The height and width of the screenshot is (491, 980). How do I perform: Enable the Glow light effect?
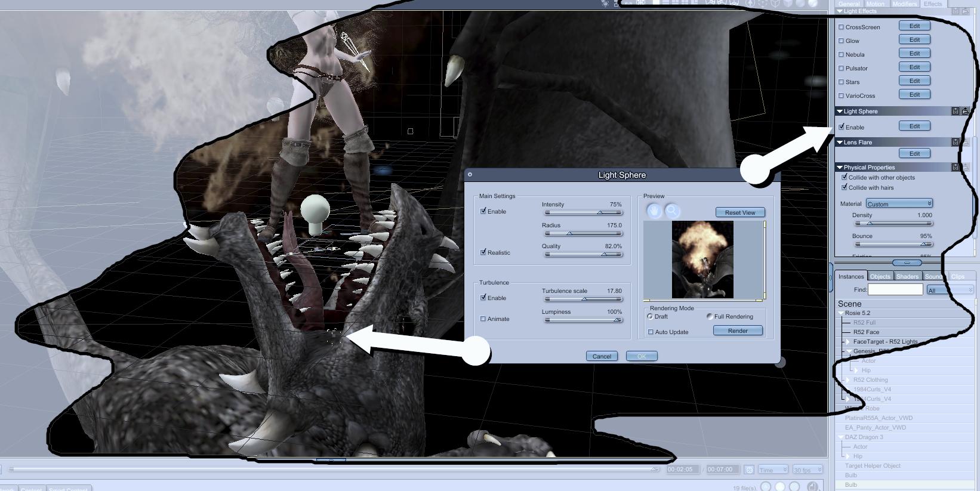tap(842, 41)
